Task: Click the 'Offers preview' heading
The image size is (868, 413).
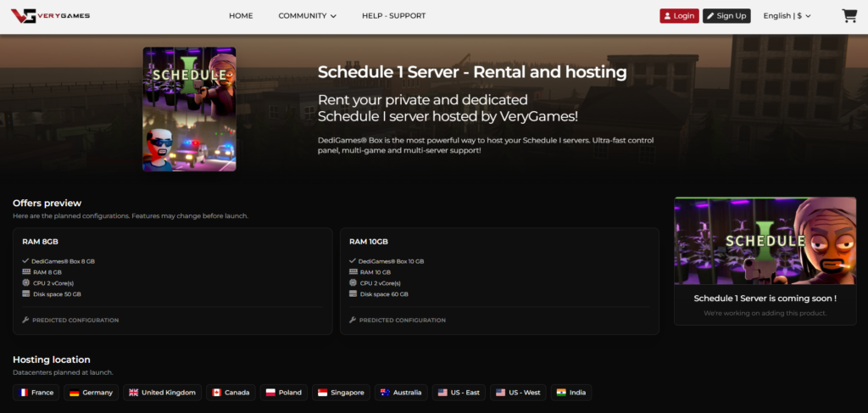Action: click(47, 204)
